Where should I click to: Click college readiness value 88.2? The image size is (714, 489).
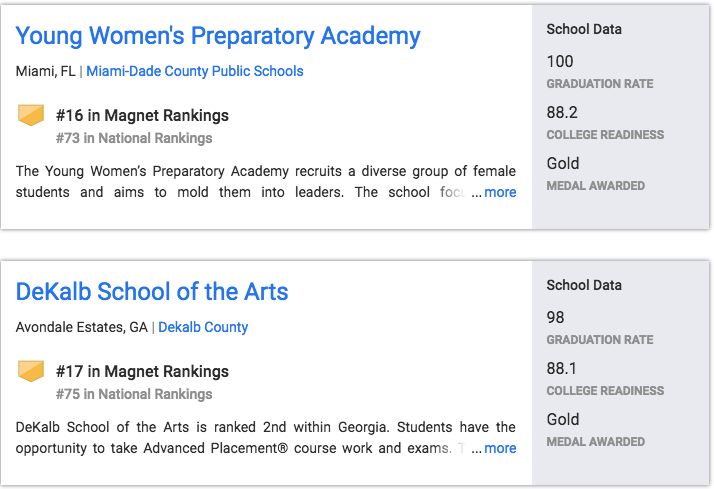click(562, 113)
